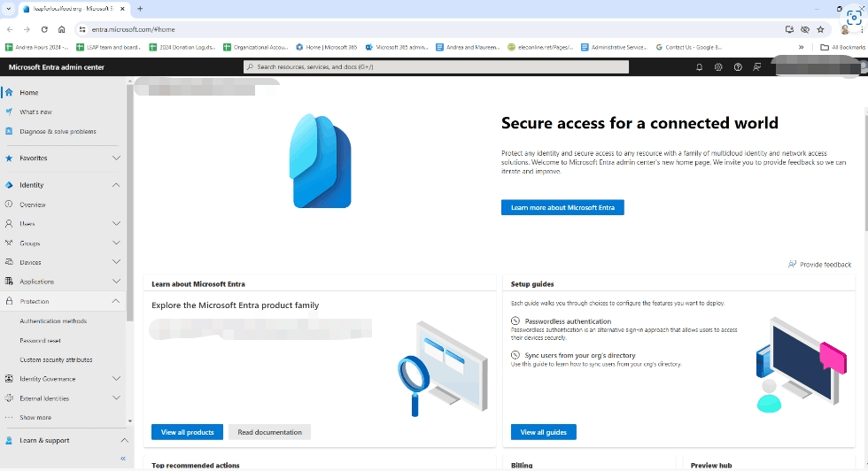Viewport: 868px width, 471px height.
Task: Open the install app icon in address bar
Action: [x=789, y=29]
